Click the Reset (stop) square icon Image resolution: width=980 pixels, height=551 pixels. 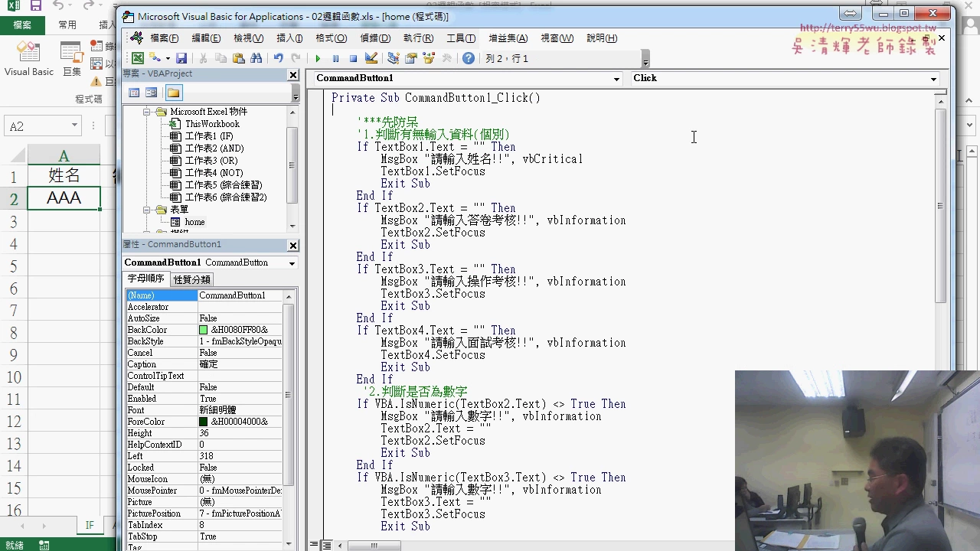click(353, 58)
